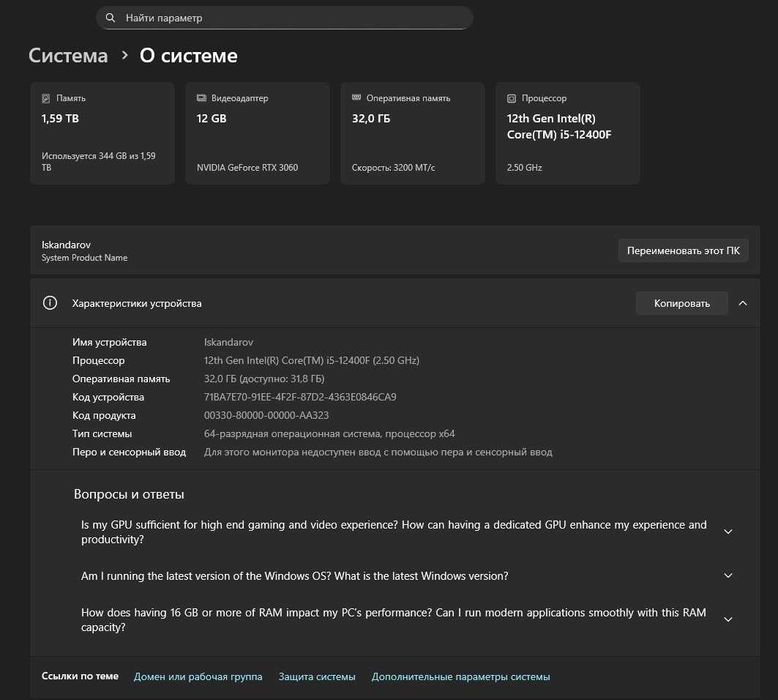Click "Код продукта" label
The image size is (778, 700).
[104, 415]
